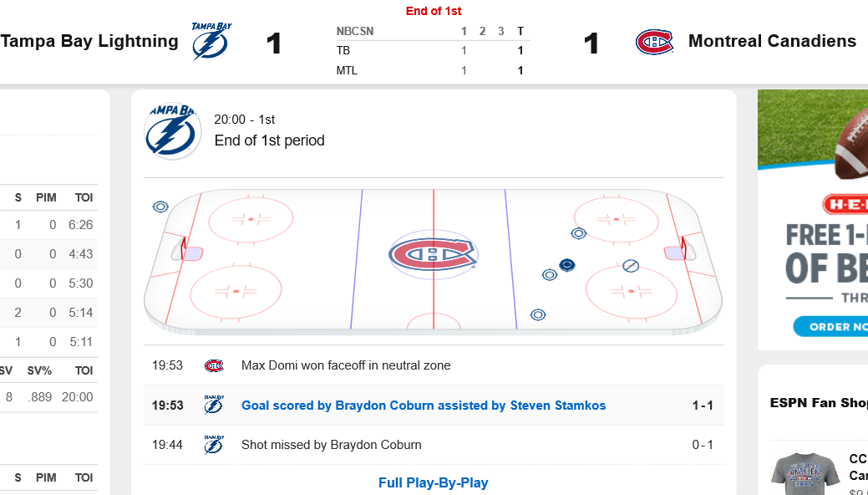Select the Max Domi won faceoff play row
This screenshot has height=495, width=868.
[x=434, y=365]
